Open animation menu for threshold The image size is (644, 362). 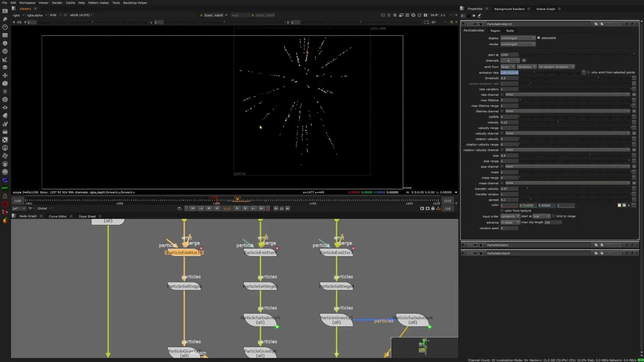(x=634, y=78)
